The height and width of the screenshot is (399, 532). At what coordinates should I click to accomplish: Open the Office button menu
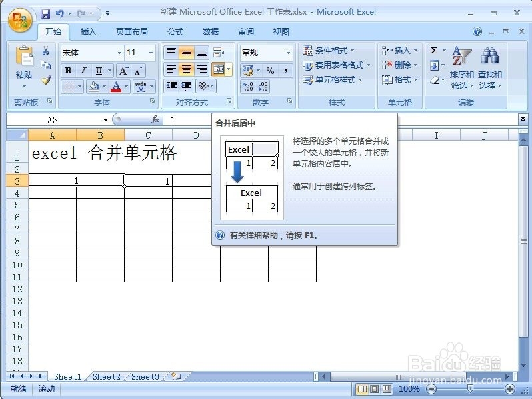(x=20, y=20)
